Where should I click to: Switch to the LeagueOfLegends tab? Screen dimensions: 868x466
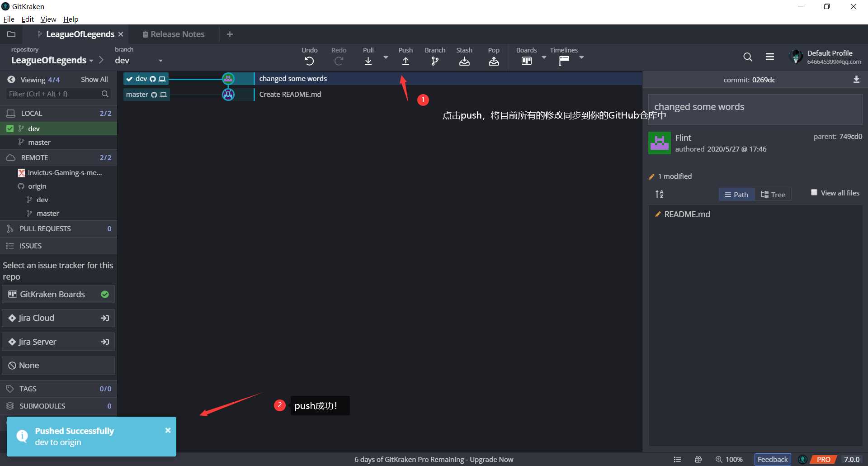[x=76, y=34]
